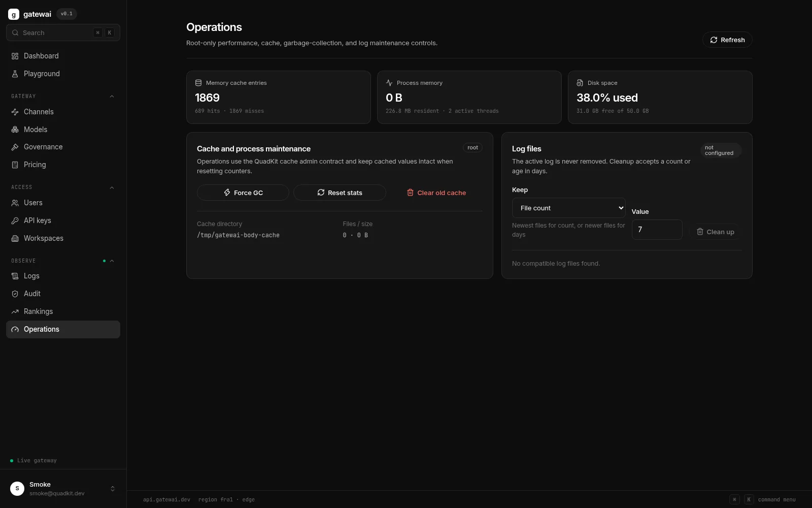Click the trash icon on Clear old cache

tap(410, 193)
